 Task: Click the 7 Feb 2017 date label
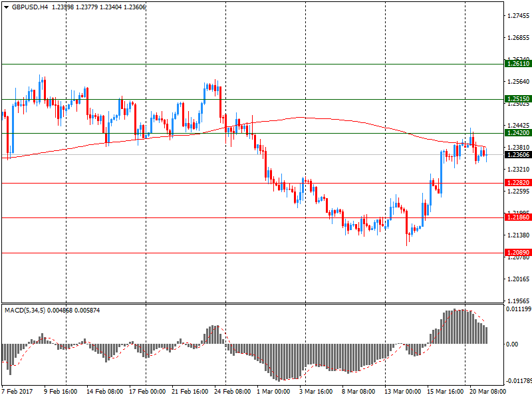pyautogui.click(x=17, y=392)
